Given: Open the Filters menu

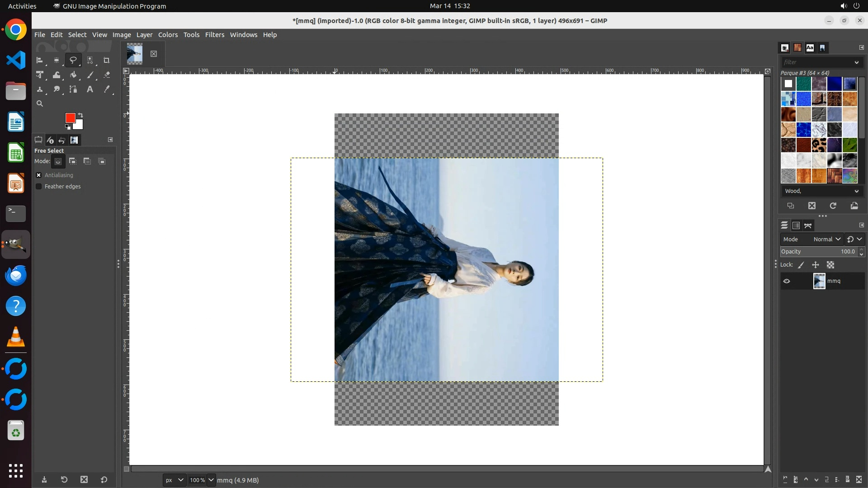Looking at the screenshot, I should click(x=214, y=35).
